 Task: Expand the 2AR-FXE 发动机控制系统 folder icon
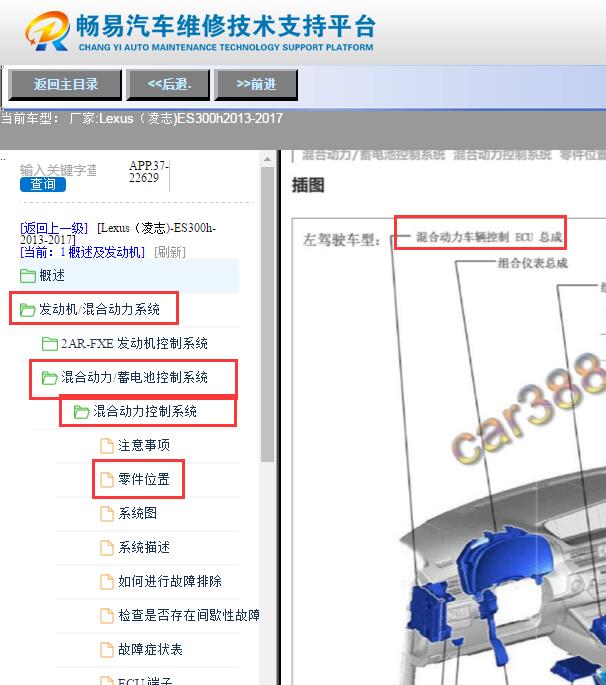click(x=49, y=344)
